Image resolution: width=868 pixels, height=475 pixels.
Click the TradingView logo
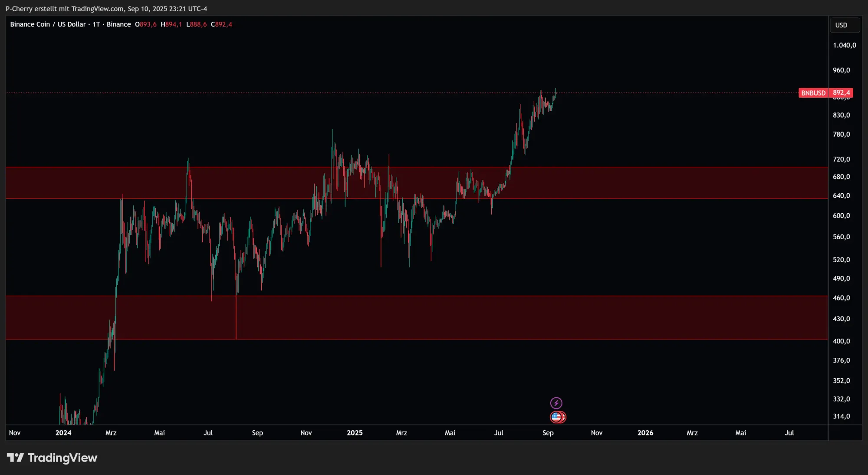(52, 458)
